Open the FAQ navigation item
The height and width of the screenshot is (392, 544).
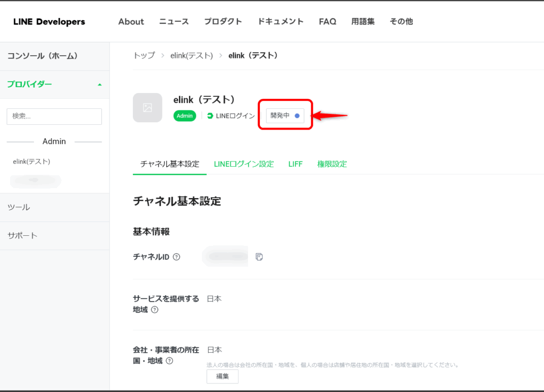tap(327, 21)
